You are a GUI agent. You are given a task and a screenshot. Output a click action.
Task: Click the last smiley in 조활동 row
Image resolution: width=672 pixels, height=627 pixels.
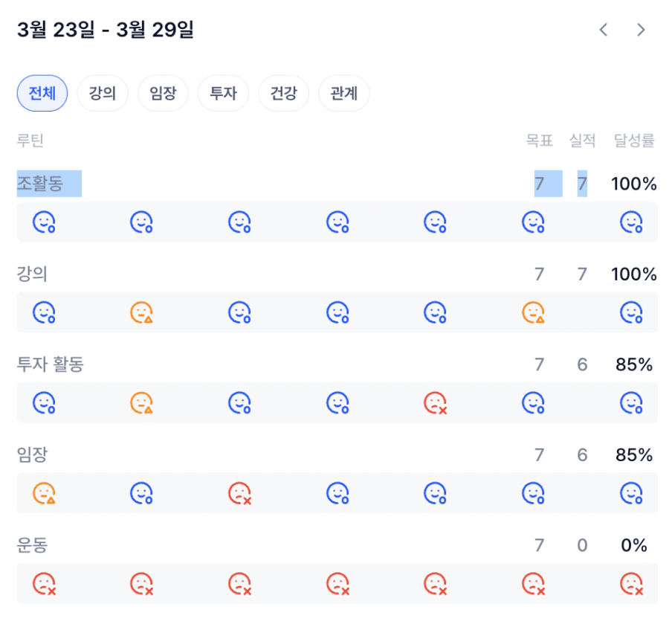(x=631, y=222)
